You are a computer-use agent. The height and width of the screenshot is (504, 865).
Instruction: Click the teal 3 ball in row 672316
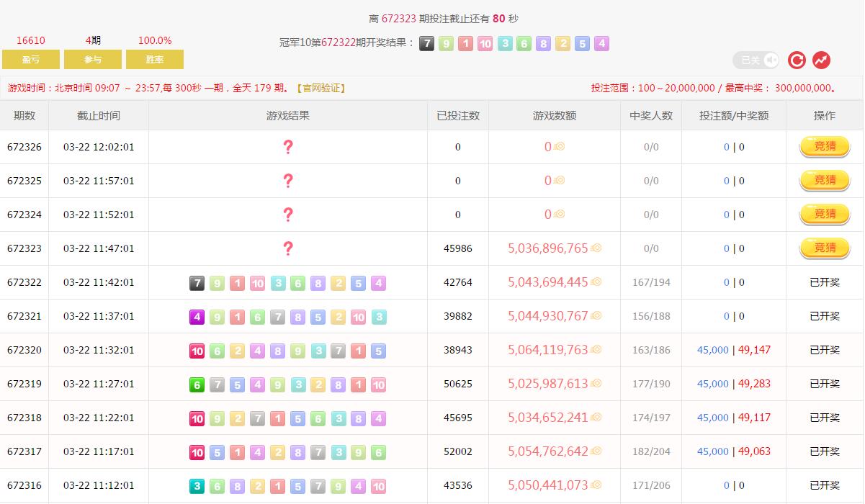tap(197, 486)
